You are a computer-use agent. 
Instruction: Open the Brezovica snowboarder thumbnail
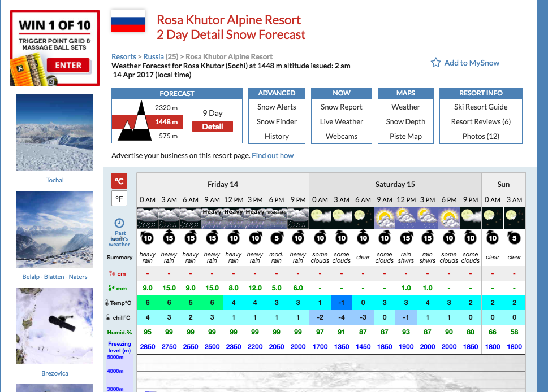pos(55,326)
